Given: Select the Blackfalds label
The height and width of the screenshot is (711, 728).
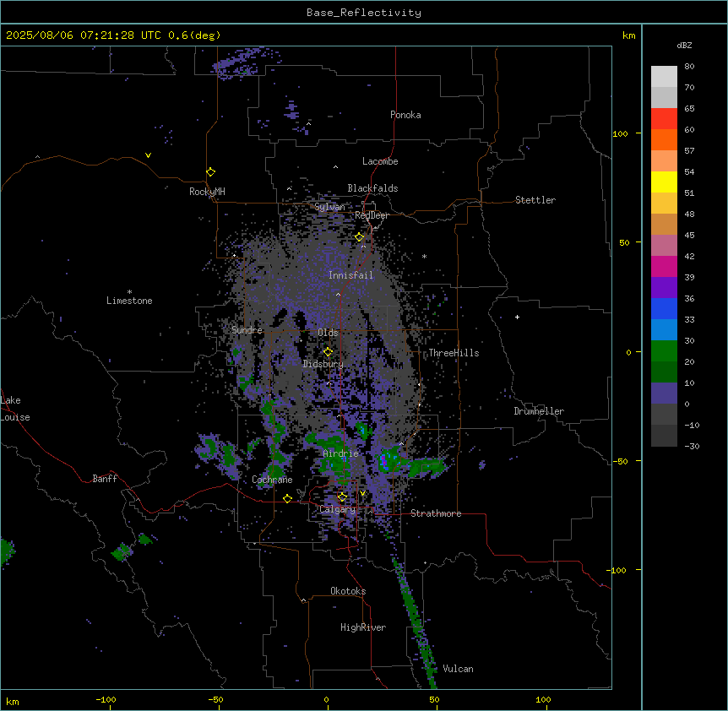Looking at the screenshot, I should 372,188.
